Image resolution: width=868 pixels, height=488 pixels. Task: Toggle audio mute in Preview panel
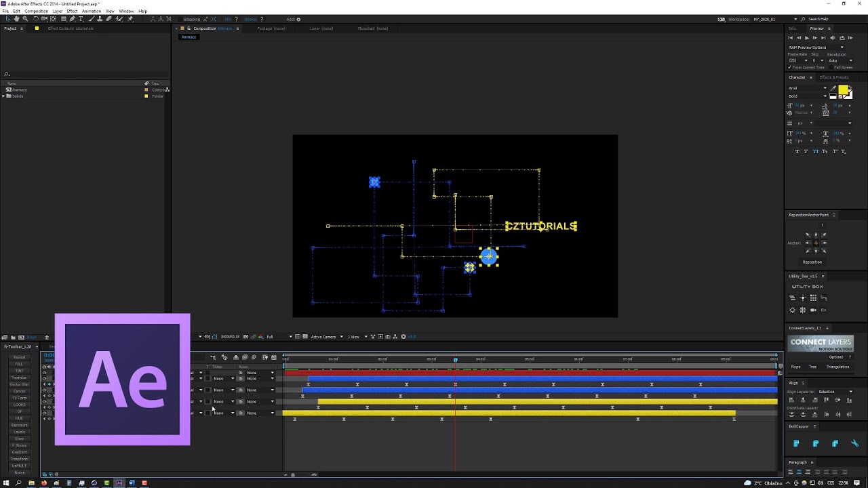tap(833, 38)
